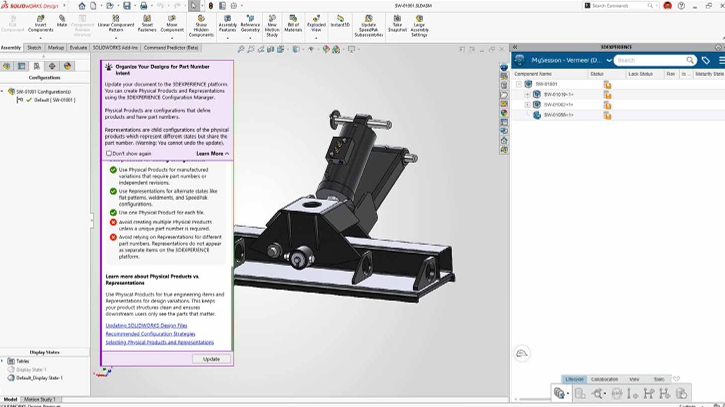The width and height of the screenshot is (725, 407).
Task: Check the Don't show again box
Action: tap(109, 154)
